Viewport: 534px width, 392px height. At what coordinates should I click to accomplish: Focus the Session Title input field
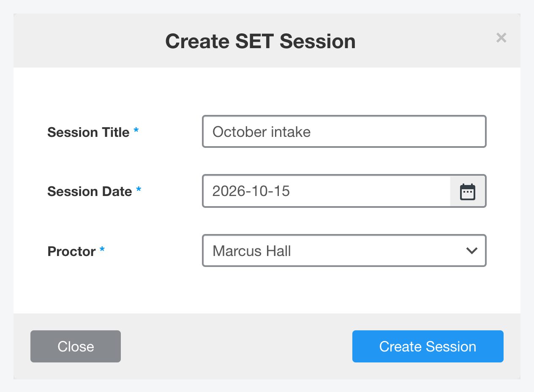point(344,131)
